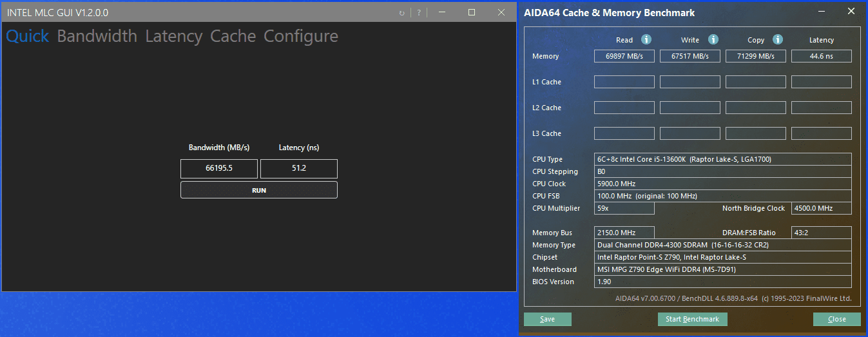Click the empty L3 Cache Read field
Image resolution: width=868 pixels, height=337 pixels.
coord(624,133)
